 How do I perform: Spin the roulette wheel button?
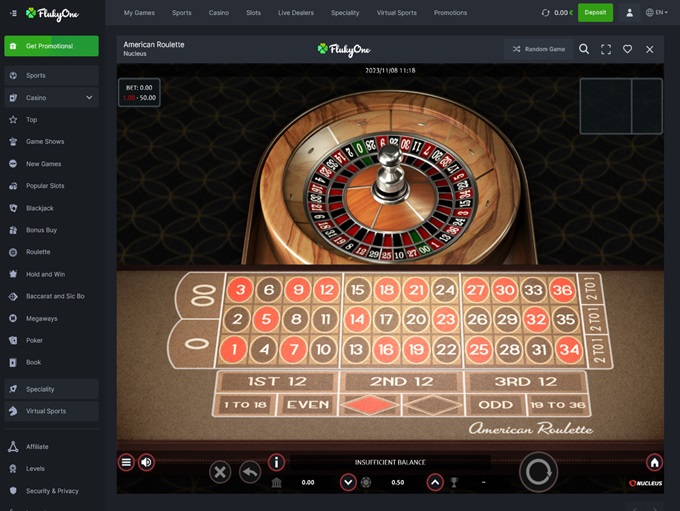tap(539, 472)
